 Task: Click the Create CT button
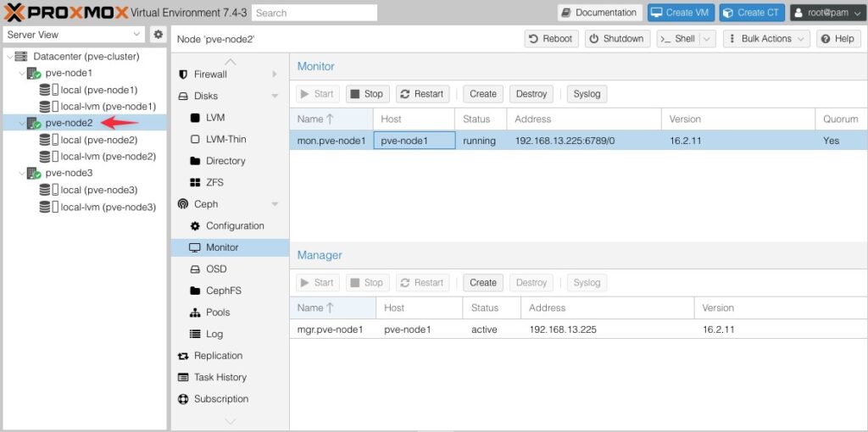click(x=752, y=13)
